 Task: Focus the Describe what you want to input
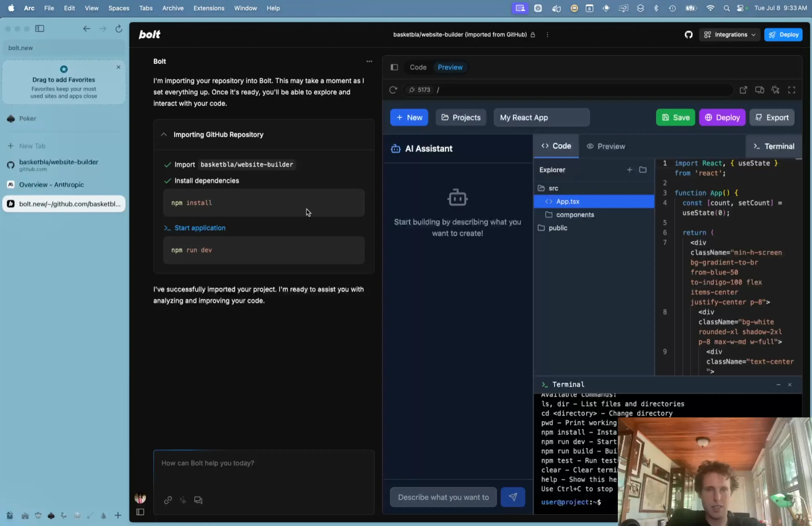point(443,497)
